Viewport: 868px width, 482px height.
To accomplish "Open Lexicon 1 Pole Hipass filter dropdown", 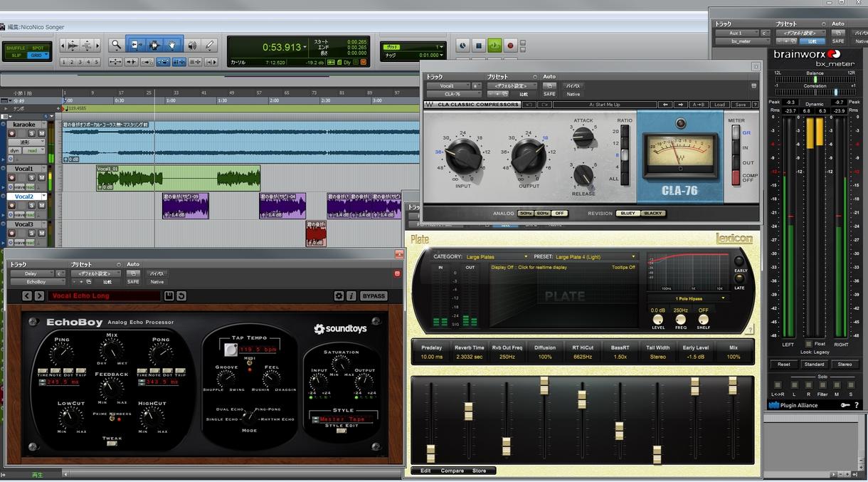I will [x=688, y=298].
